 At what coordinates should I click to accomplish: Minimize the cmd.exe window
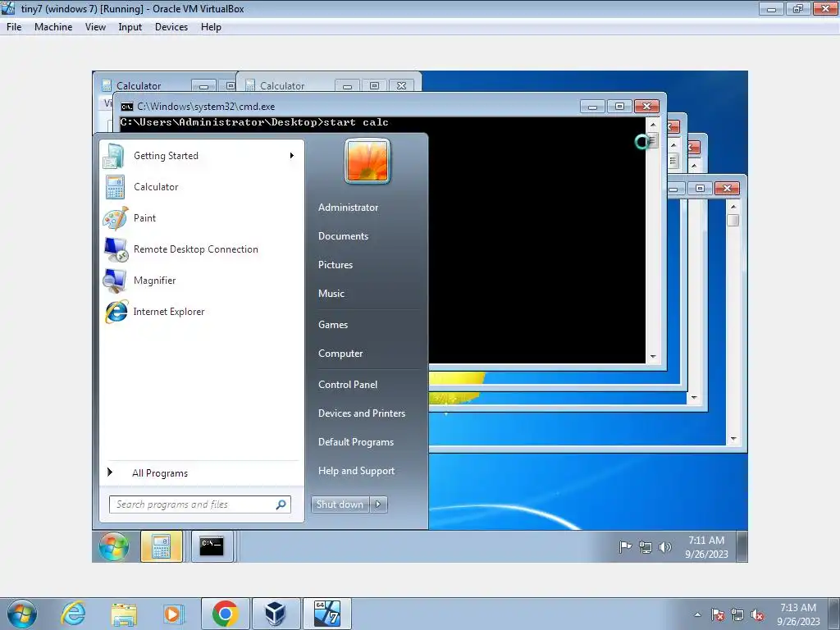click(592, 107)
